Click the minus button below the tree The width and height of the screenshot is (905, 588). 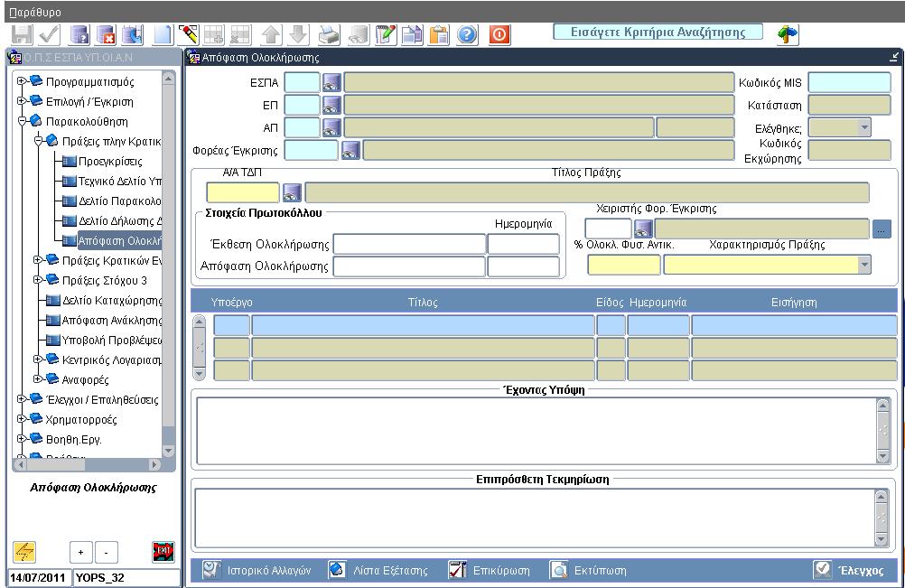click(x=107, y=552)
